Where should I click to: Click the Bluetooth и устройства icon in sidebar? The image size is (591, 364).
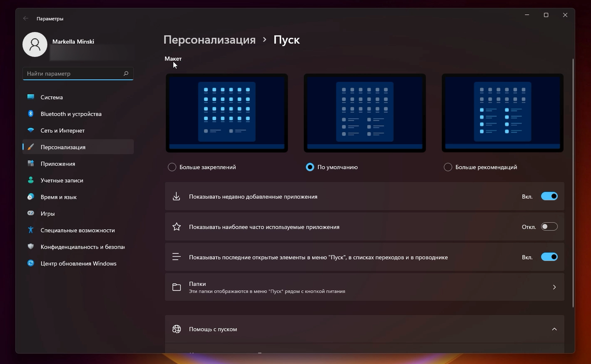point(30,114)
